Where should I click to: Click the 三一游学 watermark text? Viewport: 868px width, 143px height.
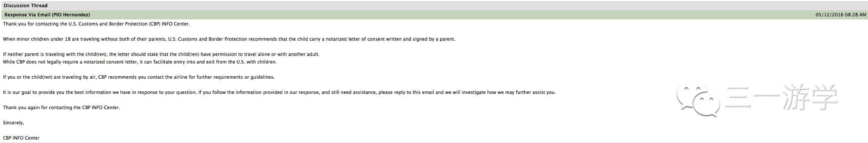click(781, 98)
